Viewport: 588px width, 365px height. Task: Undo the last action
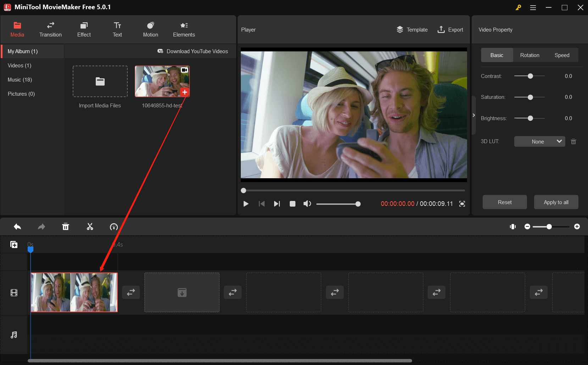17,227
